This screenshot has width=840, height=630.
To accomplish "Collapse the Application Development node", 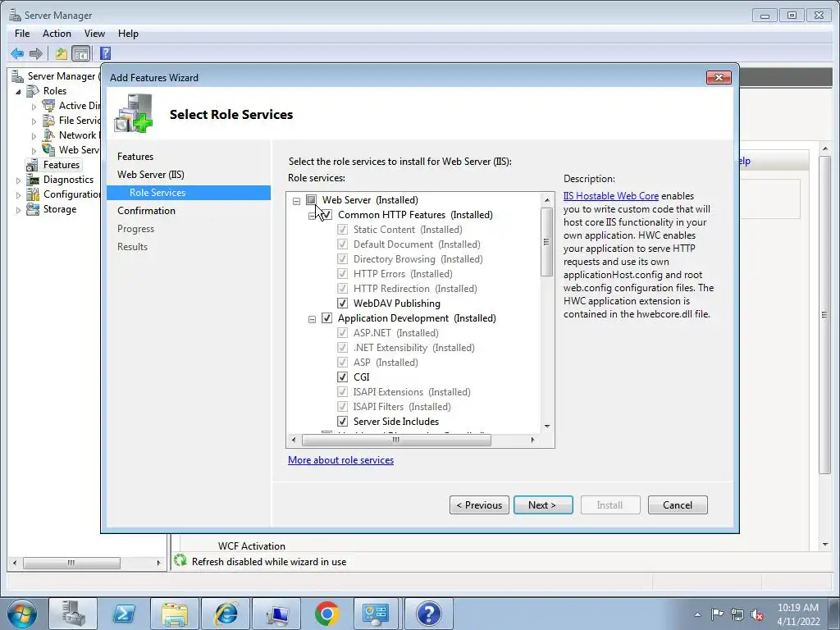I will tap(312, 319).
